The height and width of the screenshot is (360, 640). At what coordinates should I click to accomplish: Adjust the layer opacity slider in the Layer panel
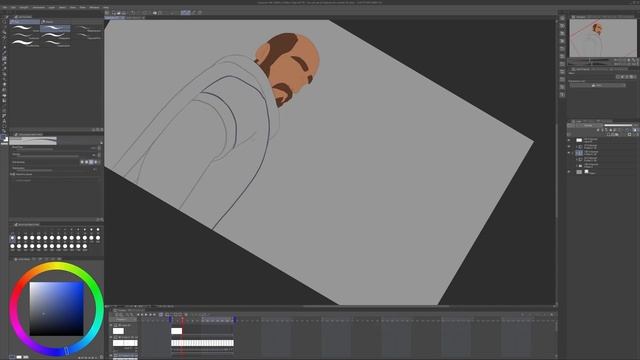(618, 125)
